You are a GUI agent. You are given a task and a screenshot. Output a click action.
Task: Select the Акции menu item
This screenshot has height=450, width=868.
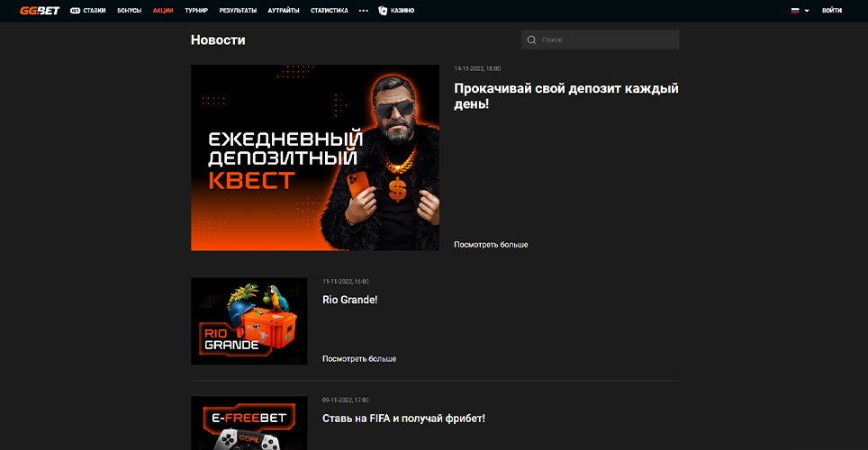[x=163, y=11]
